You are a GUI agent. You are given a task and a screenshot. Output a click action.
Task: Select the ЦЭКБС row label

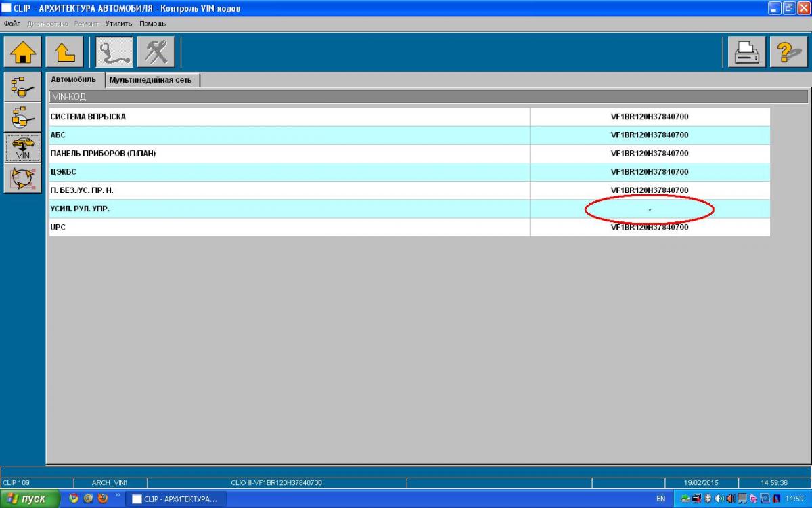[63, 171]
